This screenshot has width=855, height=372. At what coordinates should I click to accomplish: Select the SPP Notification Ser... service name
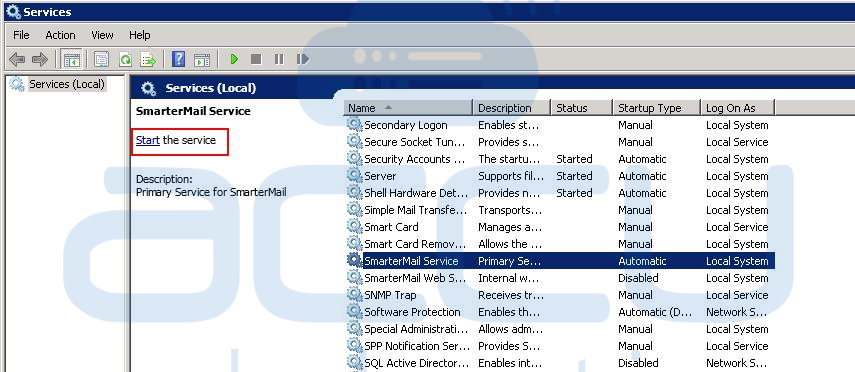pyautogui.click(x=417, y=346)
